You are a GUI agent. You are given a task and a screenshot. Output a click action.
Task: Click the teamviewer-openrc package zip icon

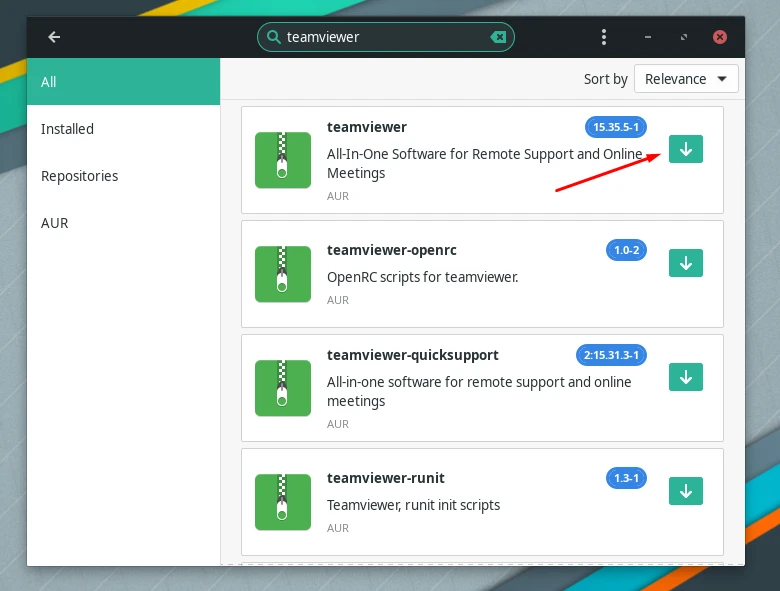click(283, 274)
